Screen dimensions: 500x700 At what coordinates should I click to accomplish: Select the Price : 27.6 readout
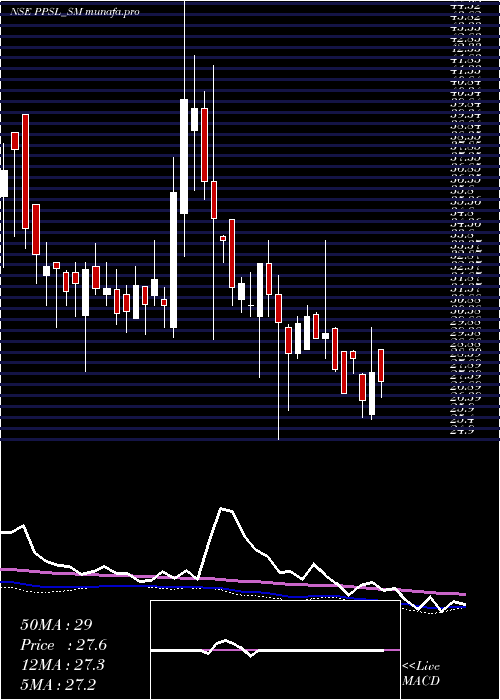[63, 645]
